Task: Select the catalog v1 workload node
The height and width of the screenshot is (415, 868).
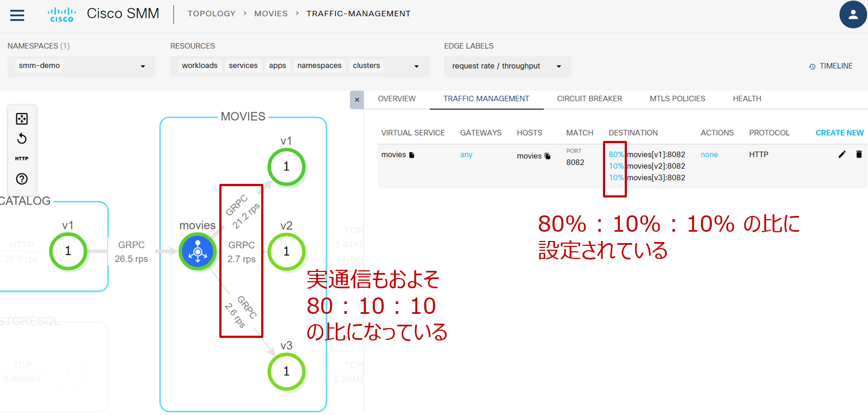Action: pyautogui.click(x=68, y=251)
